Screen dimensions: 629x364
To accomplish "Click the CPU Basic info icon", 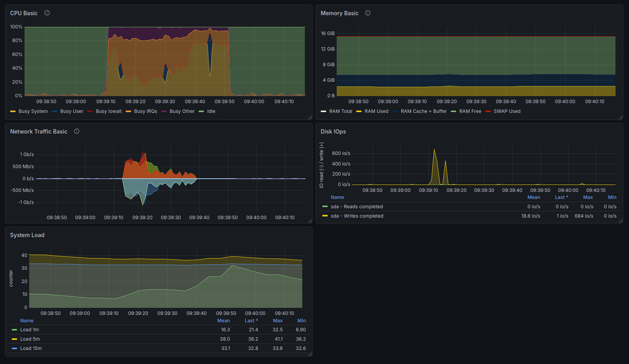I will click(x=47, y=13).
